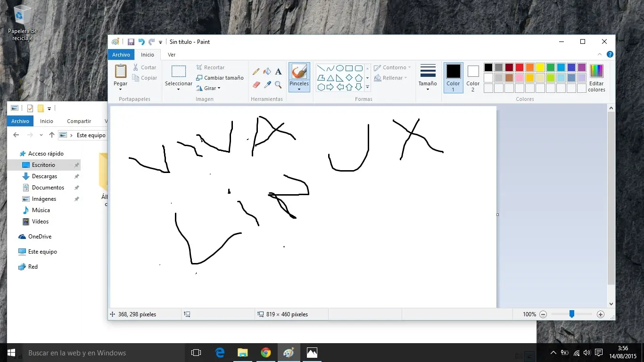644x362 pixels.
Task: Pick the red color swatch in the palette
Action: (x=520, y=67)
